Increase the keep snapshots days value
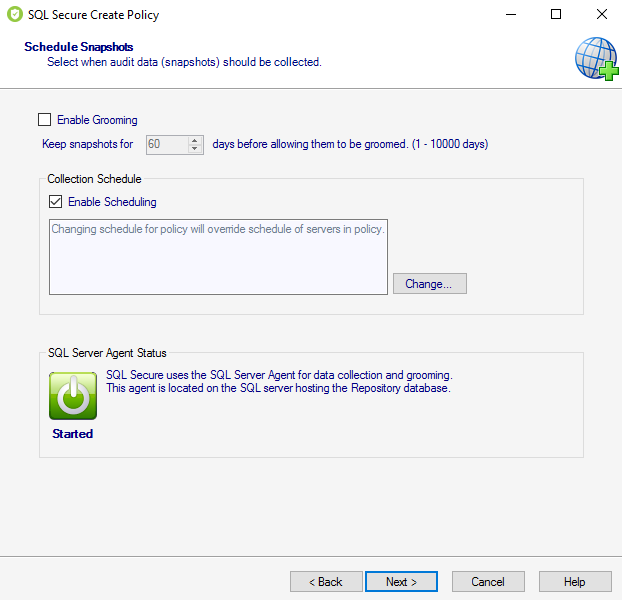This screenshot has width=622, height=600. [194, 140]
